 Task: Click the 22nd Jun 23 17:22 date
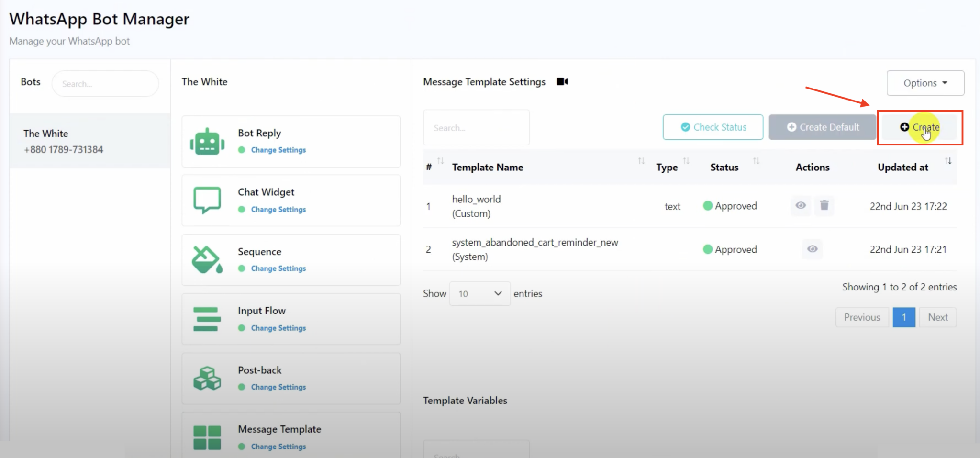(x=908, y=206)
